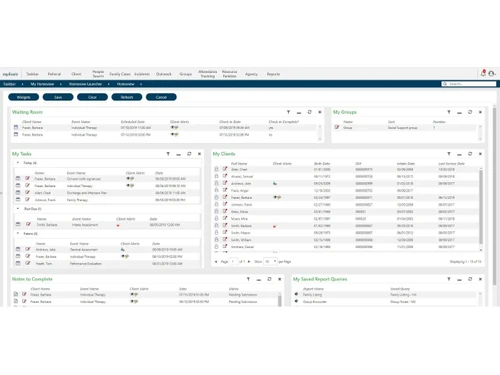
Task: Click Homeview Launcher in the breadcrumb
Action: pos(85,84)
